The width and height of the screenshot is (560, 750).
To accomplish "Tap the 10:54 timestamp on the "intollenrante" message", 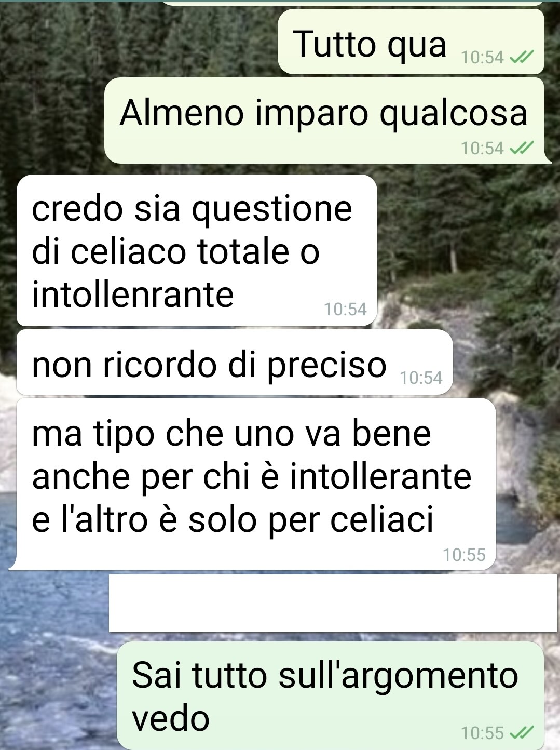I will (x=345, y=310).
